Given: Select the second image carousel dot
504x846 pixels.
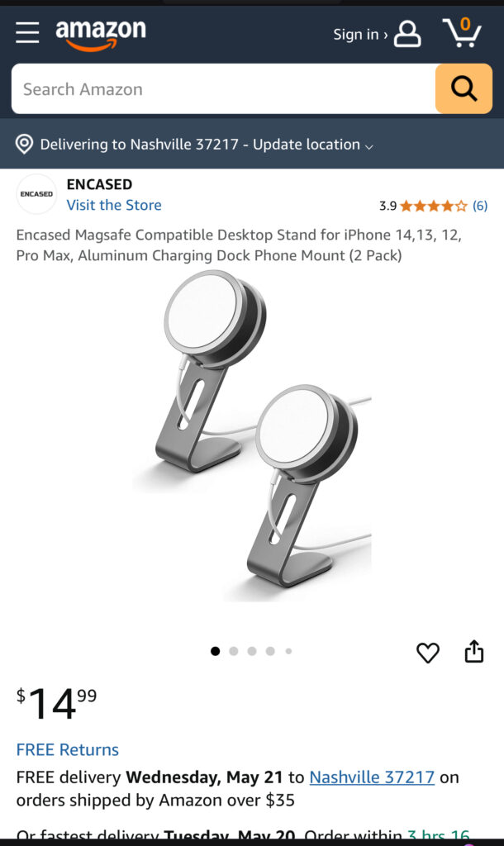Looking at the screenshot, I should tap(234, 651).
